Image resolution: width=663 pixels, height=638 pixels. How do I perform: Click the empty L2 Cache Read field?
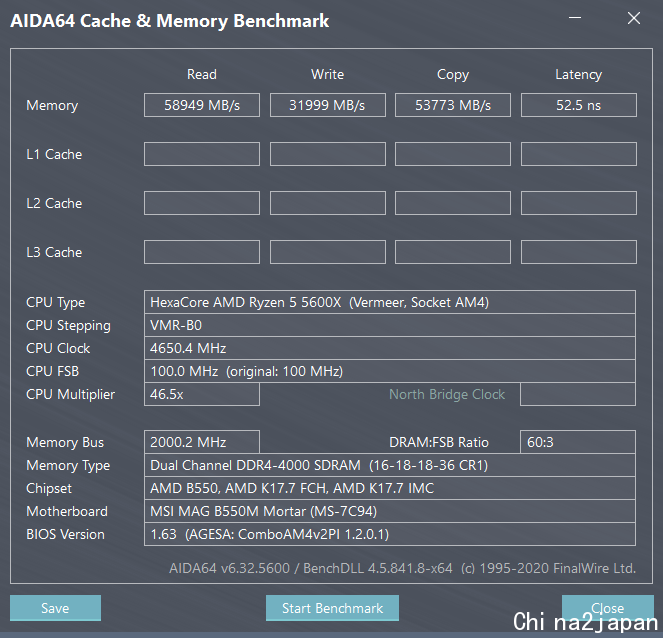pyautogui.click(x=202, y=203)
